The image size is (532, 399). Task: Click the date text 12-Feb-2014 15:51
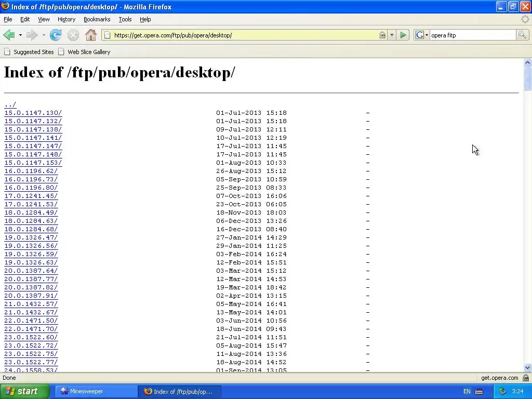pos(251,262)
